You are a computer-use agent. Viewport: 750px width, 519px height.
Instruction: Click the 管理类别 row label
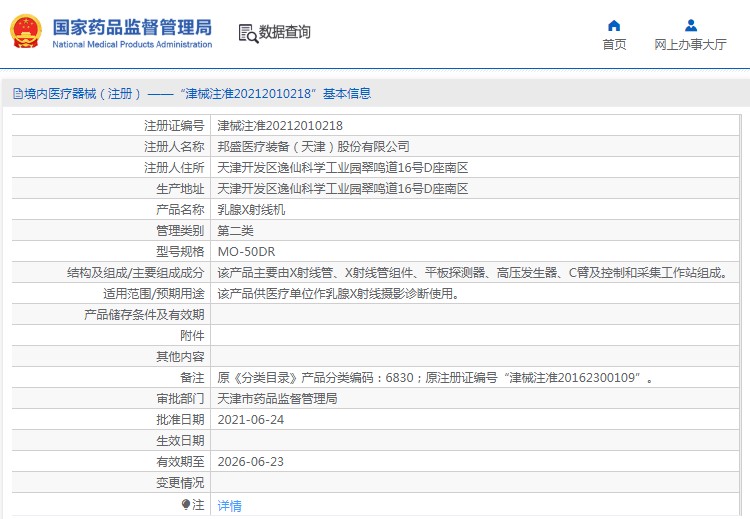[x=180, y=231]
